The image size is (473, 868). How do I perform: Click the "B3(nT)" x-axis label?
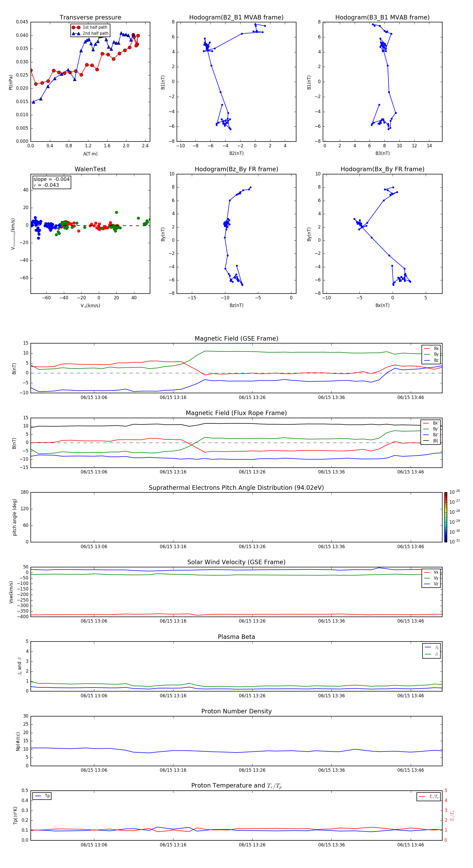[382, 154]
